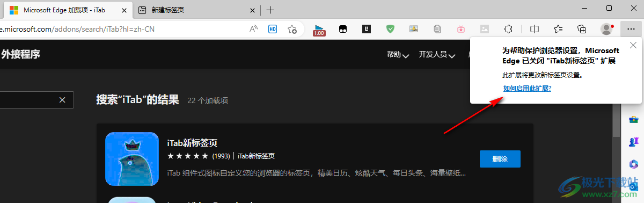Open the Collections icon
Screen dimensions: 644x203
click(x=582, y=29)
